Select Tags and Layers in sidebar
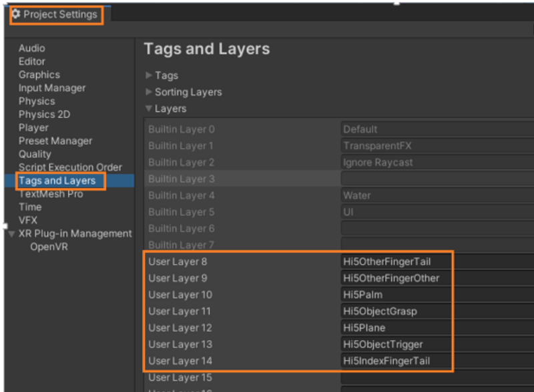Image resolution: width=534 pixels, height=392 pixels. [57, 181]
